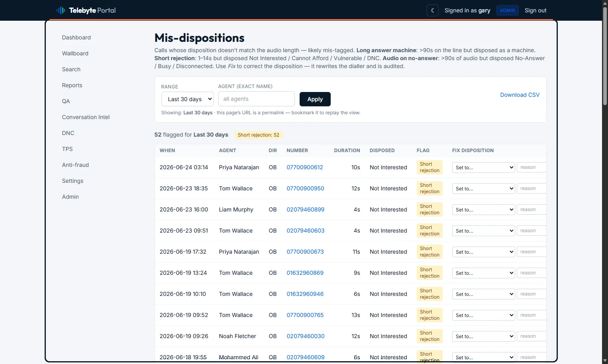The height and width of the screenshot is (364, 608).
Task: Click timestamp 2026-06-24 03:14
Action: pos(184,167)
